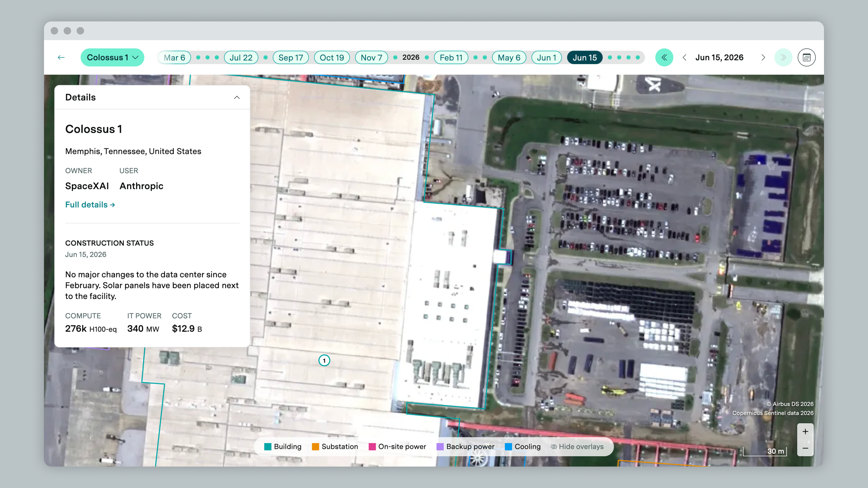The height and width of the screenshot is (488, 868).
Task: Select the Oct 19 timeline date
Action: [x=332, y=58]
